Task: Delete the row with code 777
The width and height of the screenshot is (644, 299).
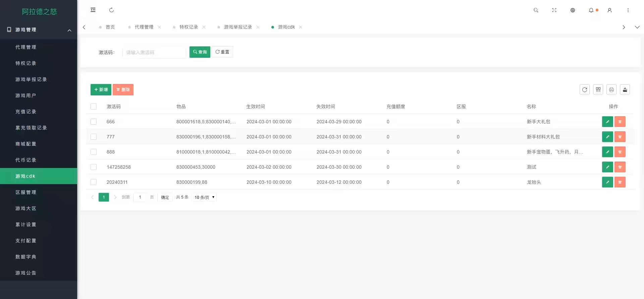Action: pos(620,137)
